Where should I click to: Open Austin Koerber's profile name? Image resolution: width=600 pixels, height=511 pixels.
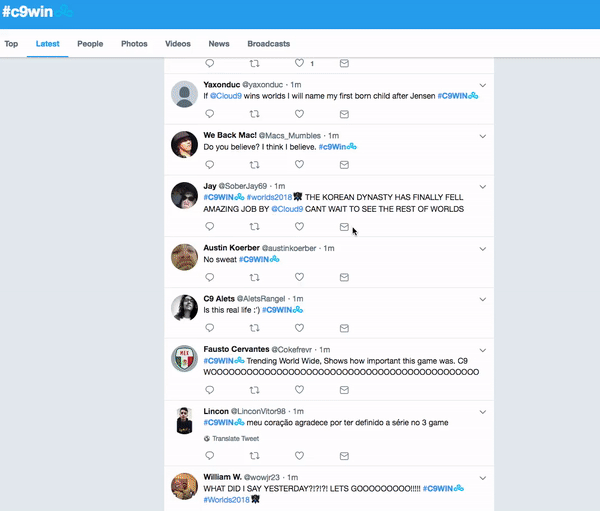tap(232, 248)
